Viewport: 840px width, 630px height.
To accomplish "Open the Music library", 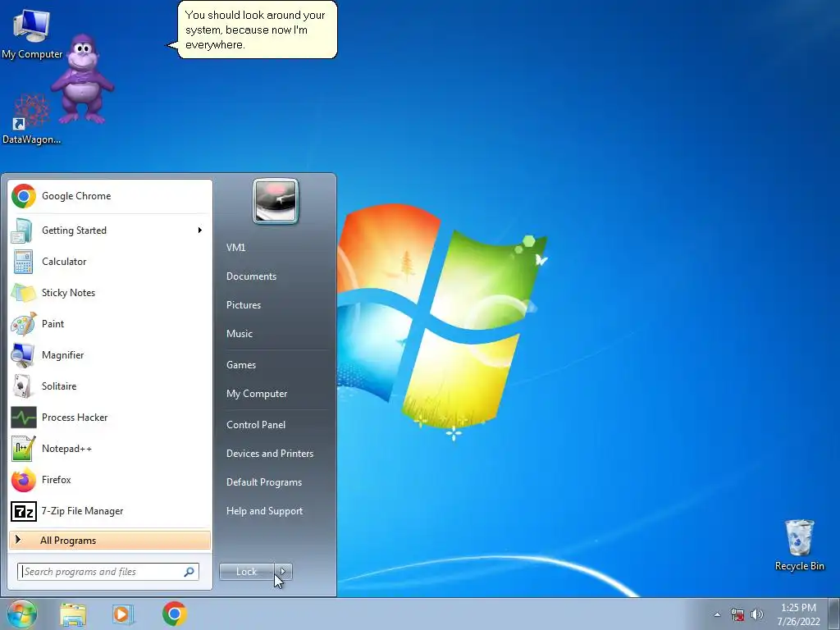I will pyautogui.click(x=239, y=334).
